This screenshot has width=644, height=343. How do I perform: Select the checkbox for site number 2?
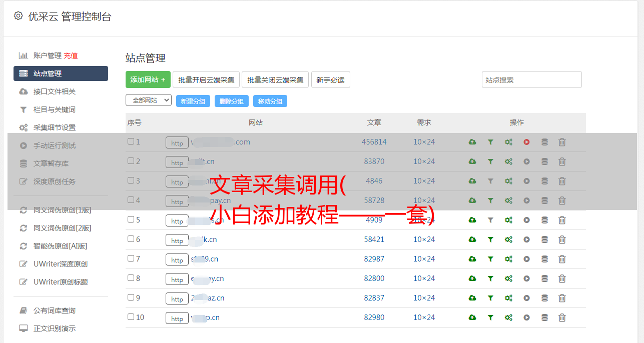click(131, 161)
